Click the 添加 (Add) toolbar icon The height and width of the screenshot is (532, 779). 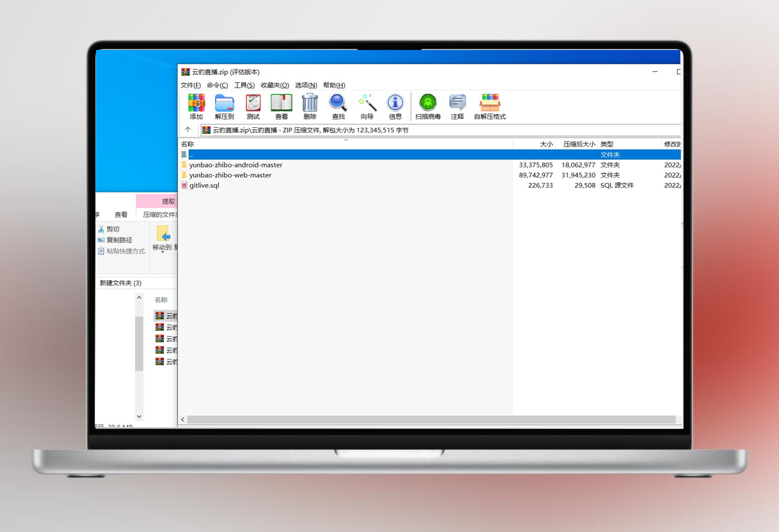coord(196,106)
